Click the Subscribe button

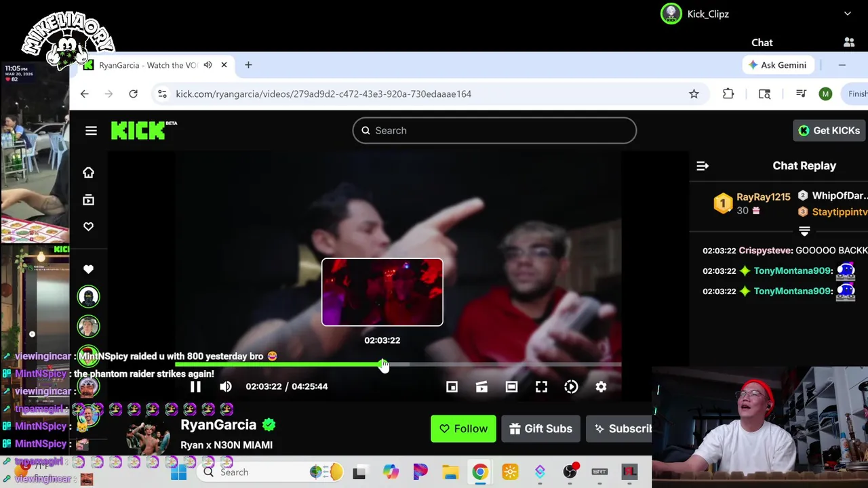[x=620, y=428]
